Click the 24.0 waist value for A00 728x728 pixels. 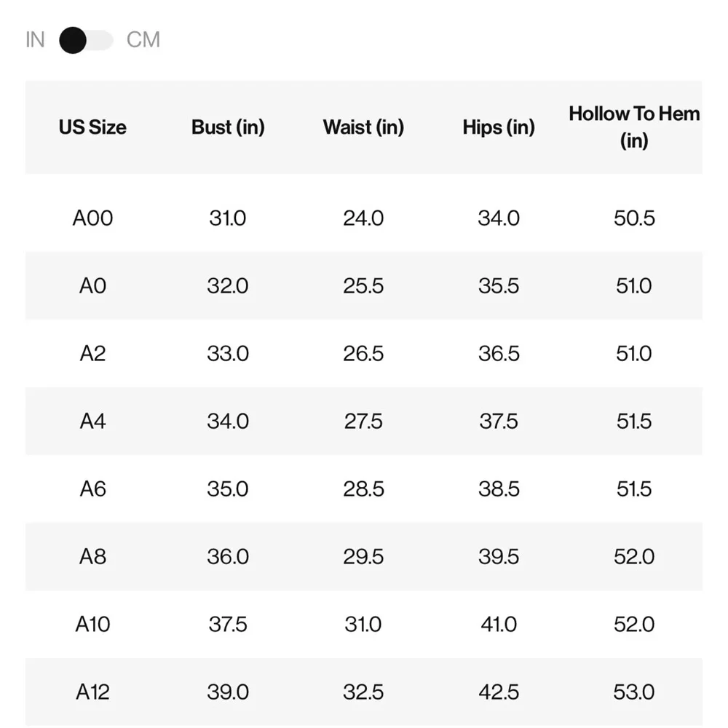(363, 218)
